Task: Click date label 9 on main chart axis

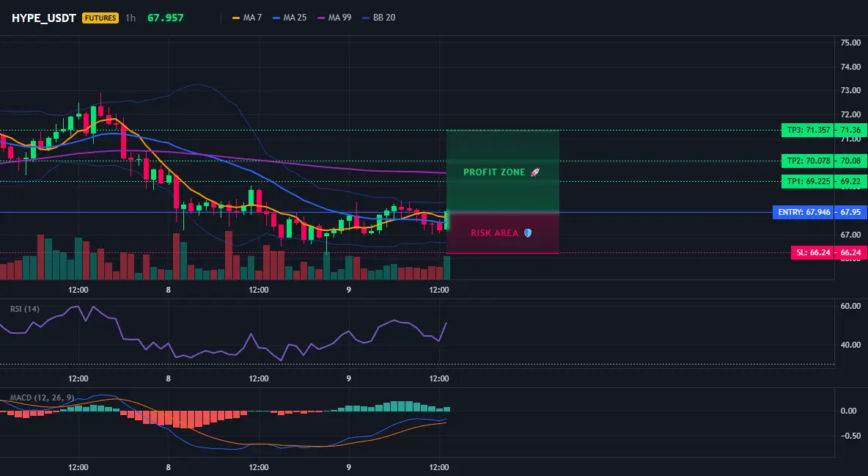Action: pos(349,290)
